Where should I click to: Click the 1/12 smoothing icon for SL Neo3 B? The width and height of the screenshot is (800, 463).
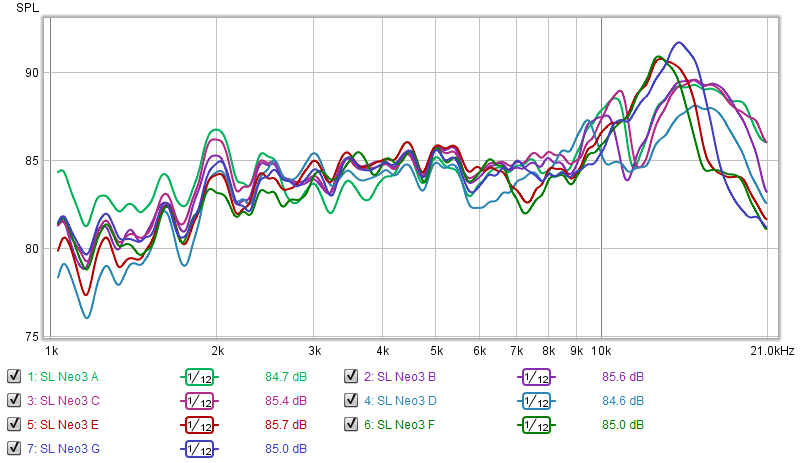pos(536,377)
